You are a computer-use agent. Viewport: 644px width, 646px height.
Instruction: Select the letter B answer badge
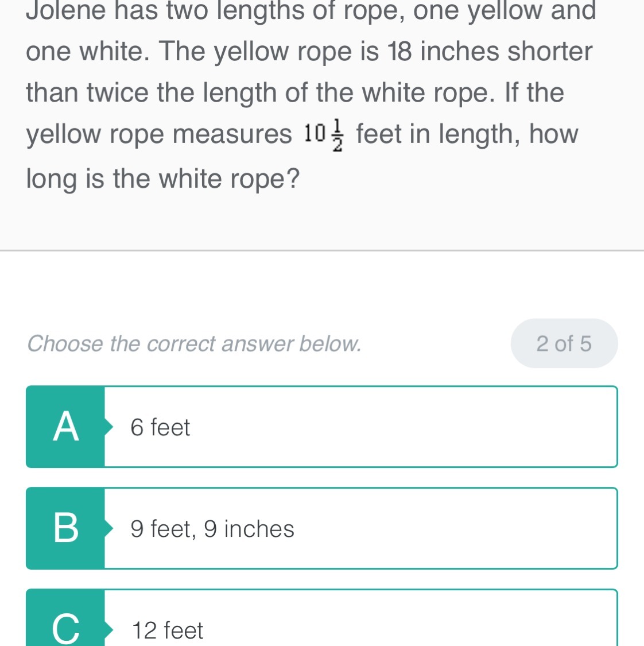coord(65,528)
